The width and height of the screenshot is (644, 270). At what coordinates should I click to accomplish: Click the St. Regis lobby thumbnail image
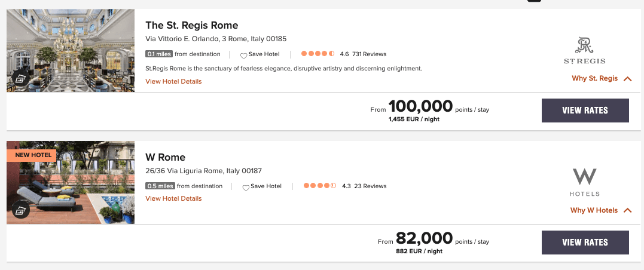click(x=71, y=50)
